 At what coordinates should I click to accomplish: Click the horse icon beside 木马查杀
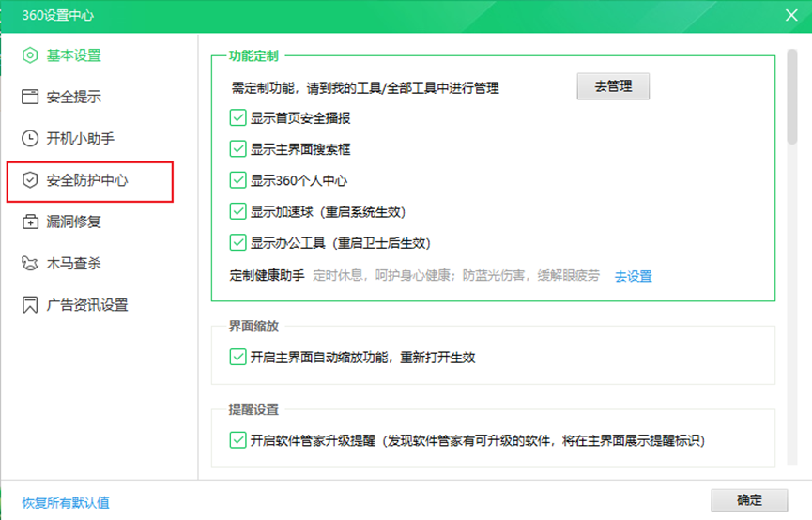point(30,264)
